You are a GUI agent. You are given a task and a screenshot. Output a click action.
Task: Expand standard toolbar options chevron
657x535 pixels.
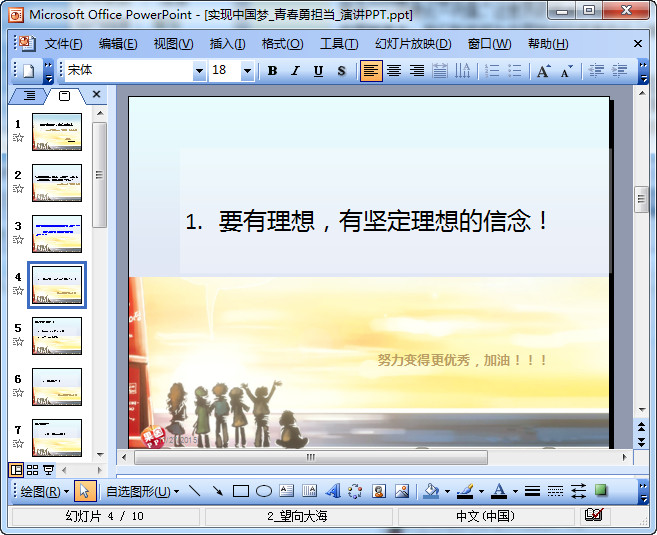point(49,71)
